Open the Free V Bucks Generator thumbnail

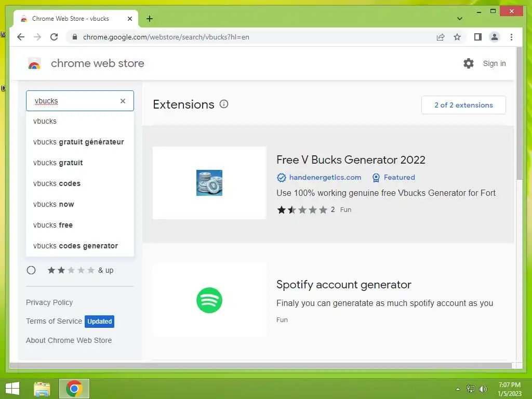pyautogui.click(x=209, y=183)
